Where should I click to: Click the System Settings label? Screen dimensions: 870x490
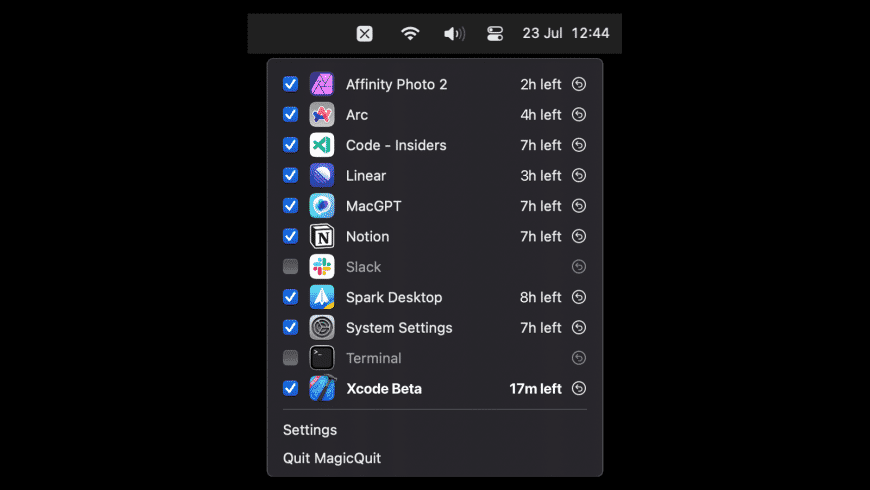click(399, 328)
